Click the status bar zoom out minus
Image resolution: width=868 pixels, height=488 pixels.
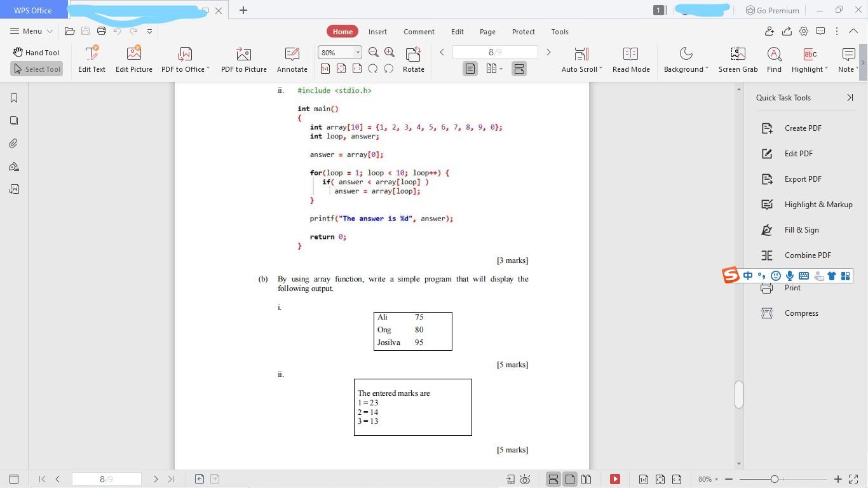pos(729,479)
